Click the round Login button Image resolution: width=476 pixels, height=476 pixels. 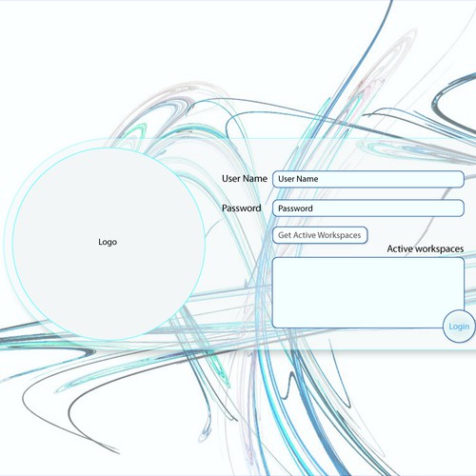pyautogui.click(x=459, y=327)
